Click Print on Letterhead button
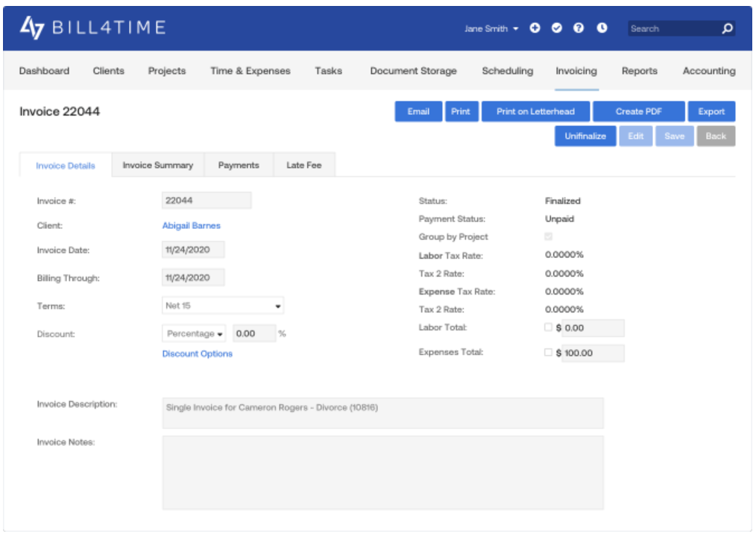This screenshot has width=756, height=537. click(x=535, y=111)
